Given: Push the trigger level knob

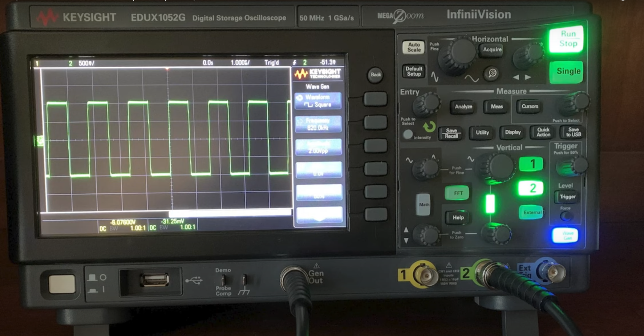Looking at the screenshot, I should (x=573, y=166).
